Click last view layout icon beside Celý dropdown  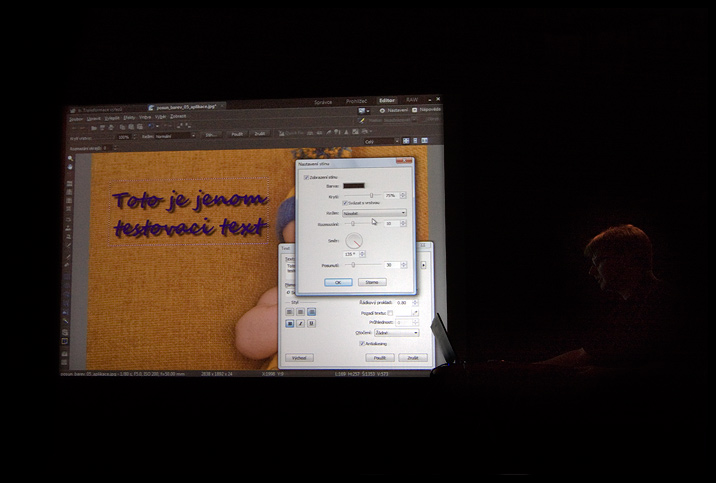click(425, 141)
